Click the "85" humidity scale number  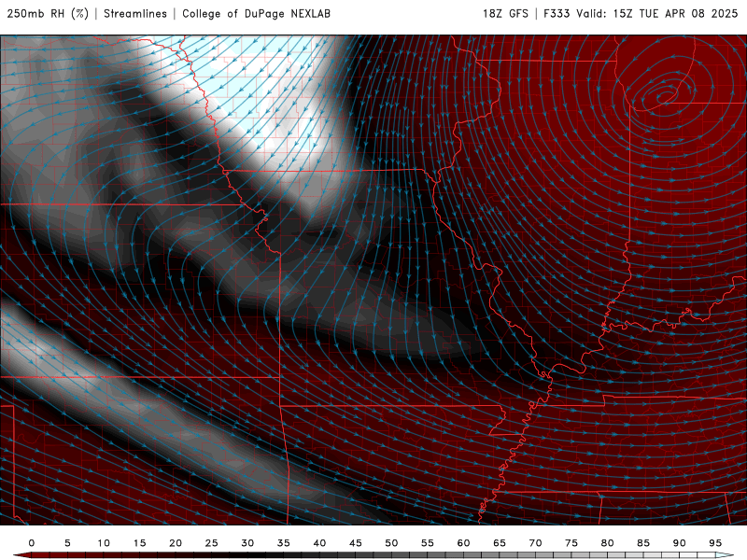coord(643,543)
